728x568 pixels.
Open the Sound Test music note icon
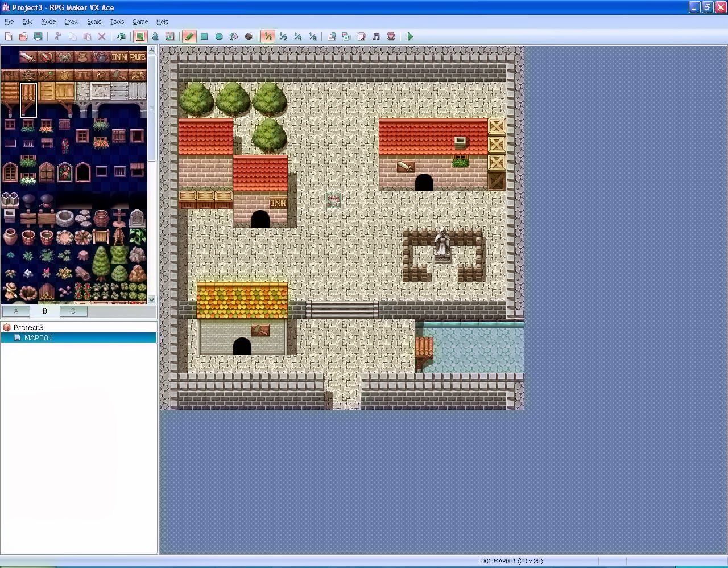pos(376,36)
